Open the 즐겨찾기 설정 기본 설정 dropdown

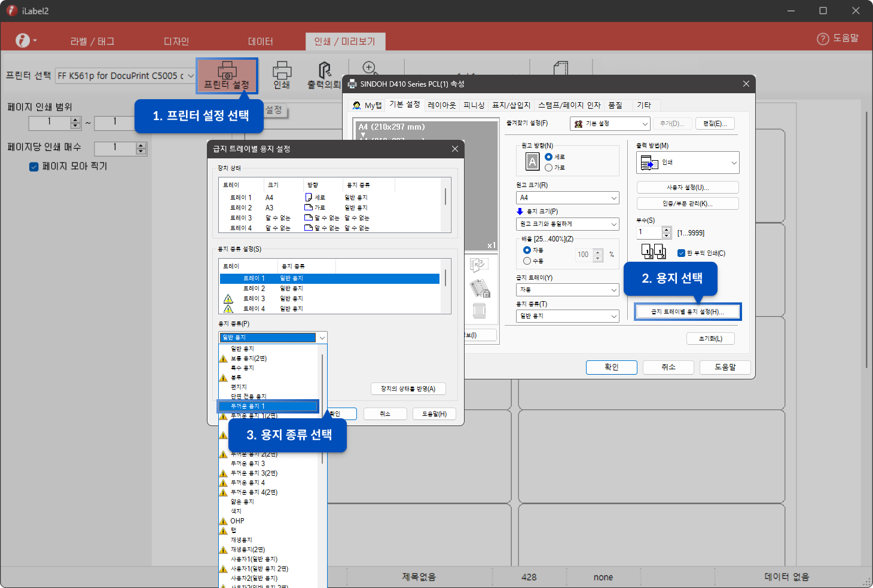[610, 124]
